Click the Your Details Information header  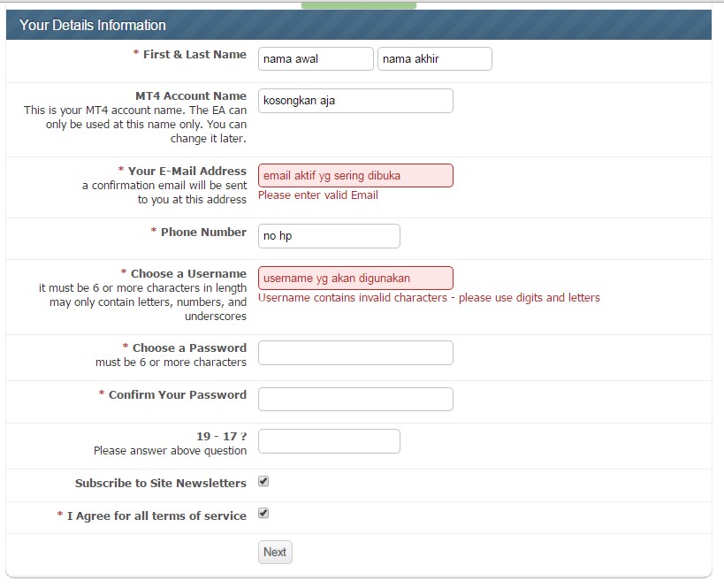point(93,26)
